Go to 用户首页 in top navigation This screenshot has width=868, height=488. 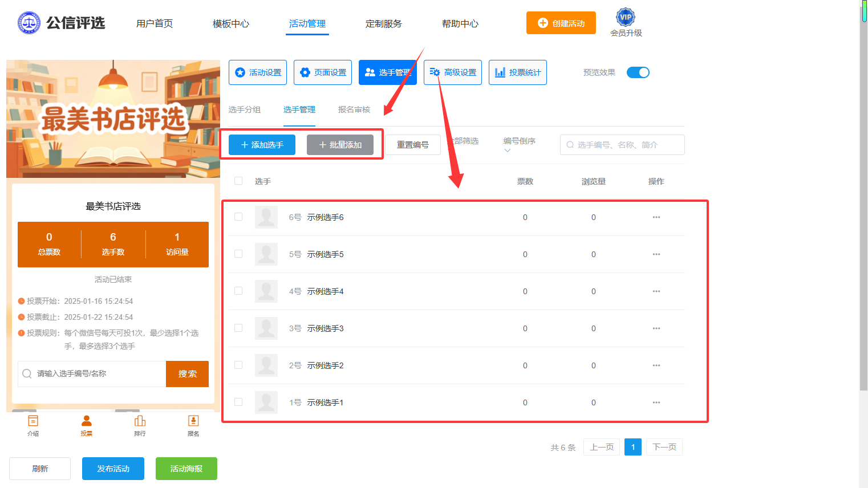[x=155, y=23]
